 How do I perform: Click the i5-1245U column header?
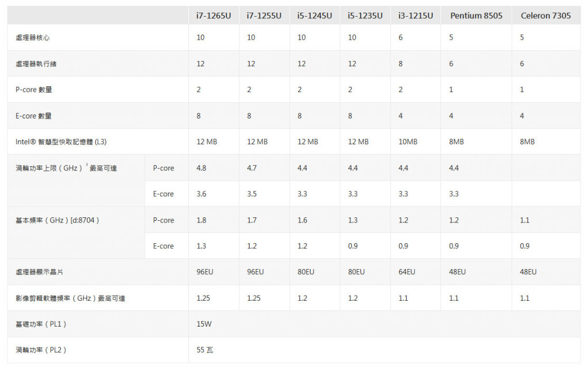pyautogui.click(x=315, y=16)
